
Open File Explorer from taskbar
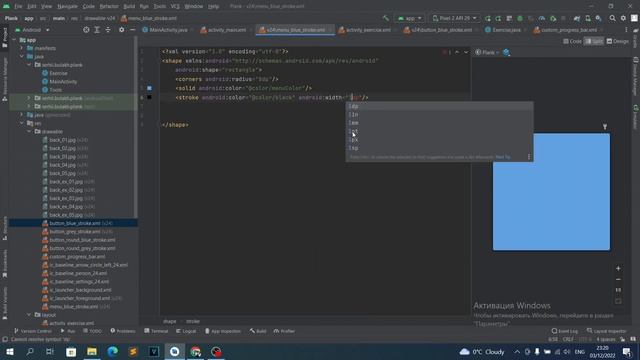[x=92, y=352]
